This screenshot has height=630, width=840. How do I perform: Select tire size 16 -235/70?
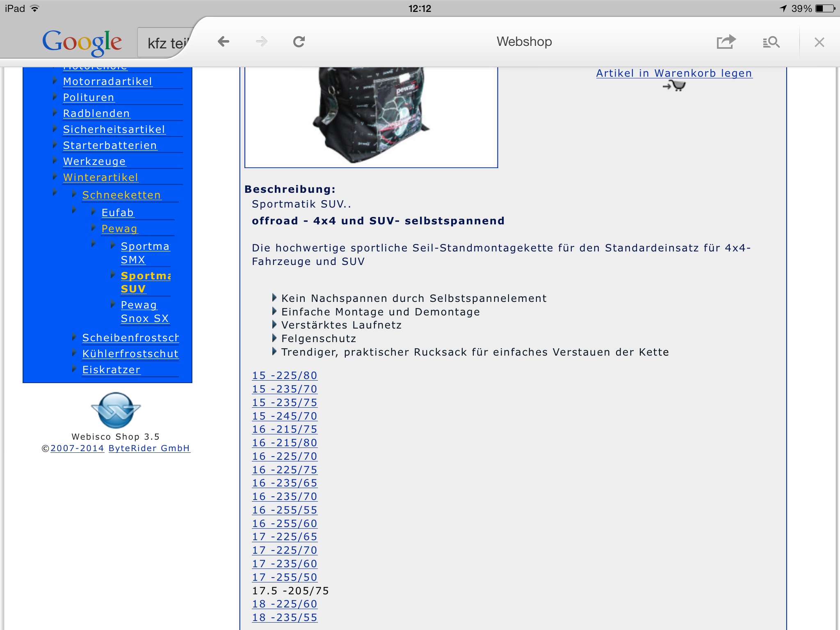click(x=285, y=496)
